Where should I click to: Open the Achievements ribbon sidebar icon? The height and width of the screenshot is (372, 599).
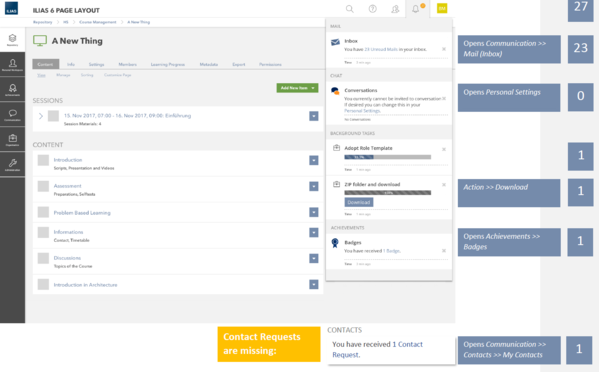[12, 89]
